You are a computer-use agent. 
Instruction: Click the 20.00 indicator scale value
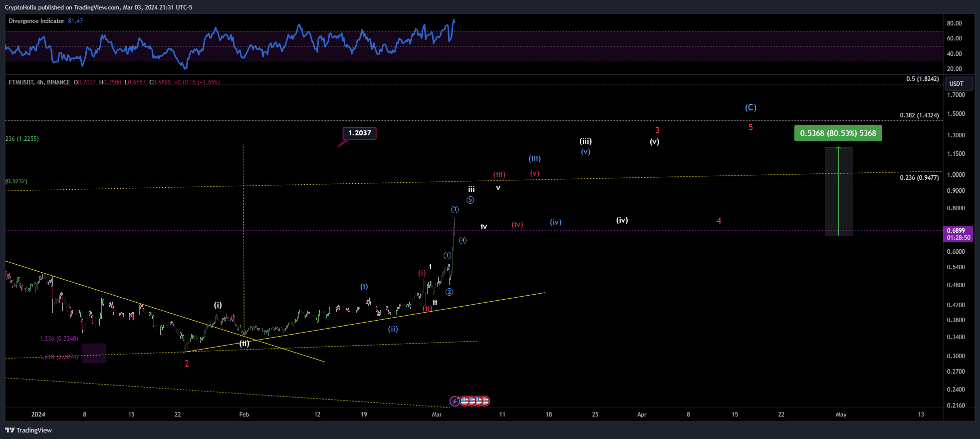tap(955, 69)
